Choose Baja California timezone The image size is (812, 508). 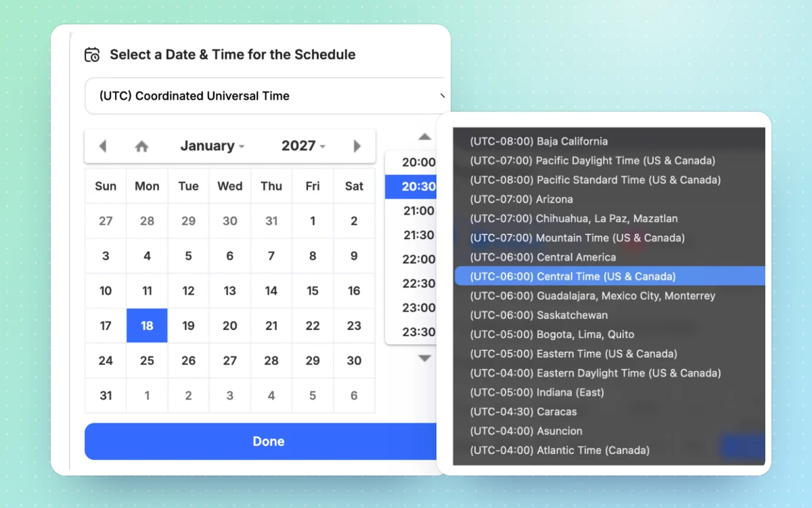(x=610, y=142)
